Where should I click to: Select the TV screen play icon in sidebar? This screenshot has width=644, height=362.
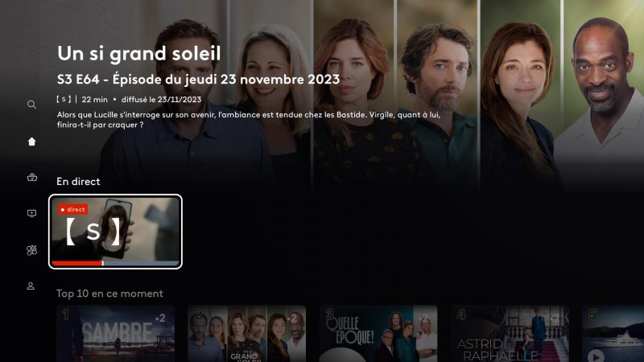coord(31,213)
